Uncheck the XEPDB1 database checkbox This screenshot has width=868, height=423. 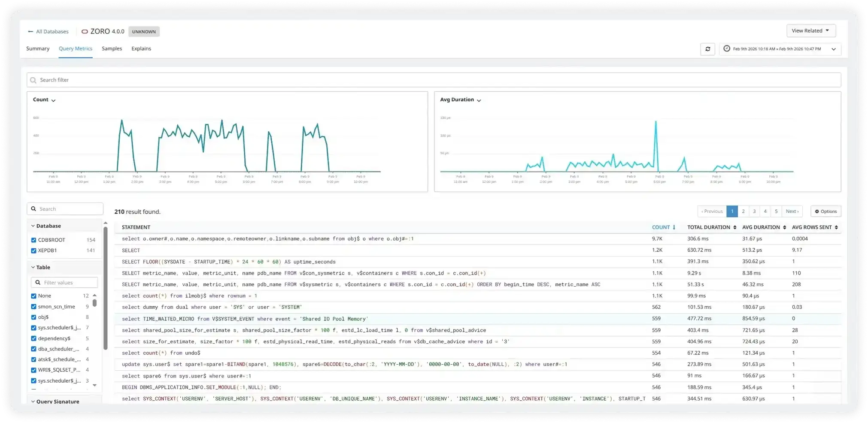point(33,250)
